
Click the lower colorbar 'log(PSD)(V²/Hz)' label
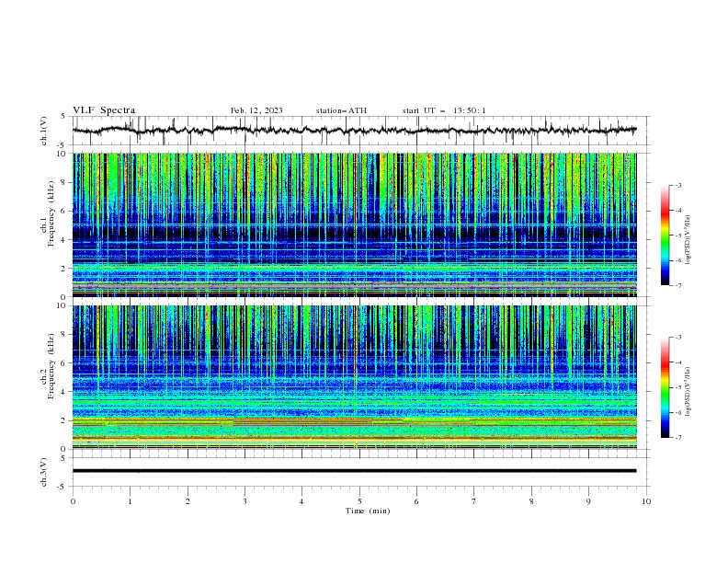[x=688, y=392]
